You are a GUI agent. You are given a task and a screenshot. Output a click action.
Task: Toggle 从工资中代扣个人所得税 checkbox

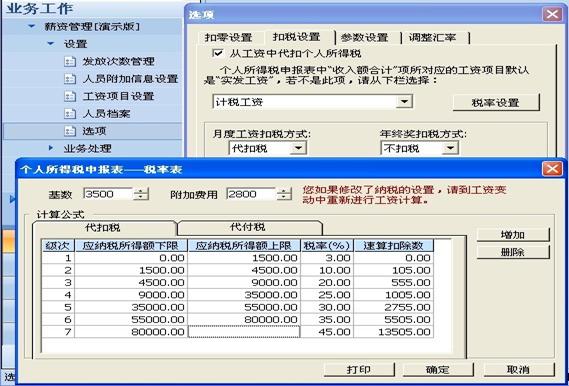coord(218,54)
